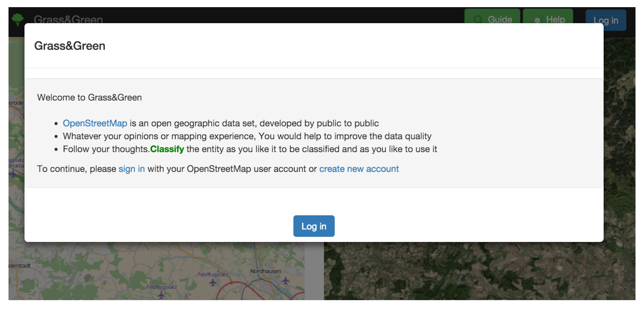Open the Help menu in navbar

548,16
